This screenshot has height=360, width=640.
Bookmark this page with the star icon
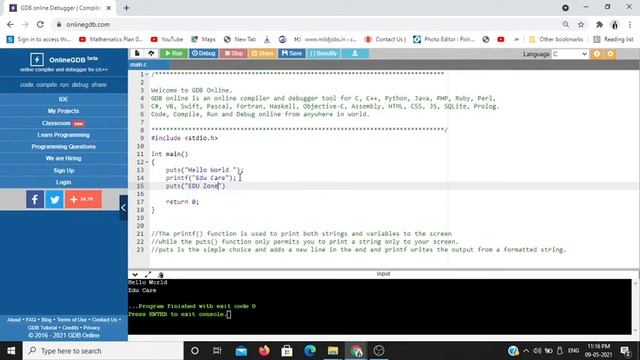tap(581, 24)
